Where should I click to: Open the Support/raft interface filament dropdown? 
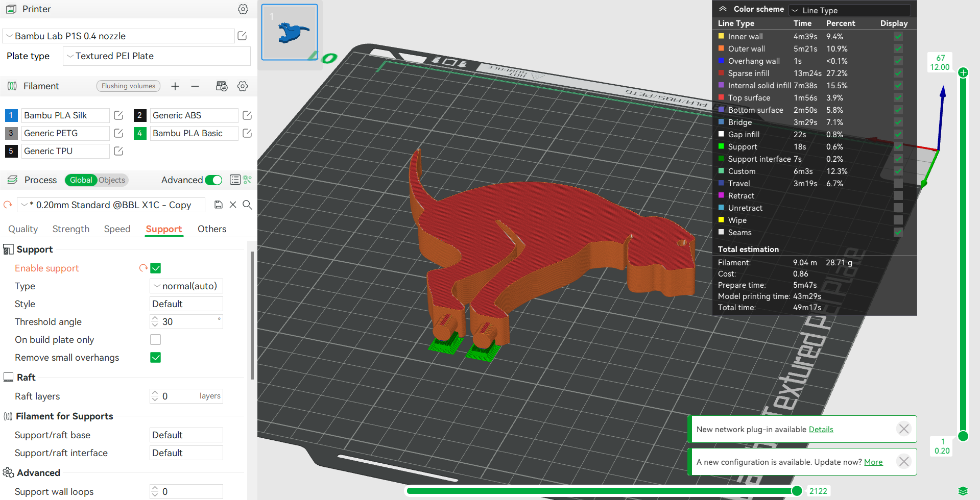[186, 453]
